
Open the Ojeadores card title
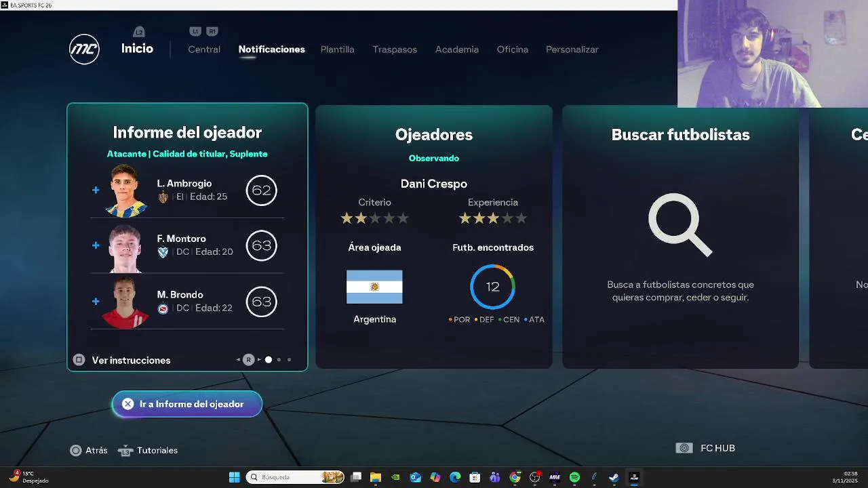434,135
